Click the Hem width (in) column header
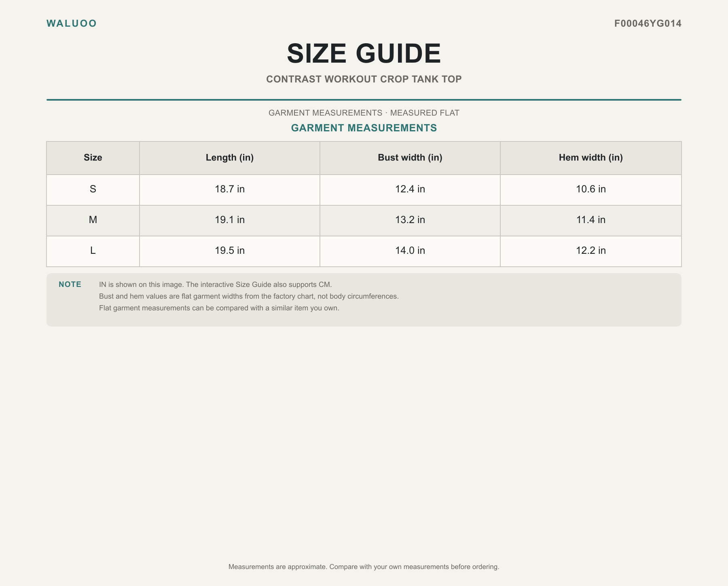 coord(591,158)
